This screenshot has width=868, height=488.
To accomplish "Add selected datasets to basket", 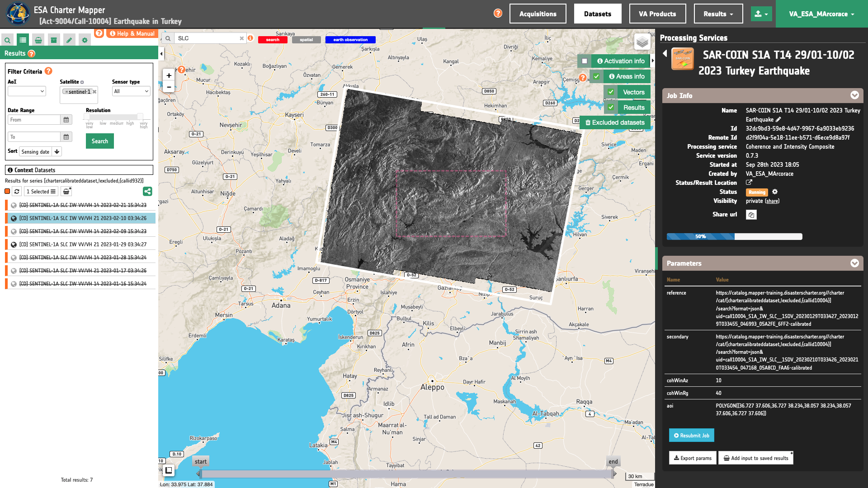I will 66,192.
